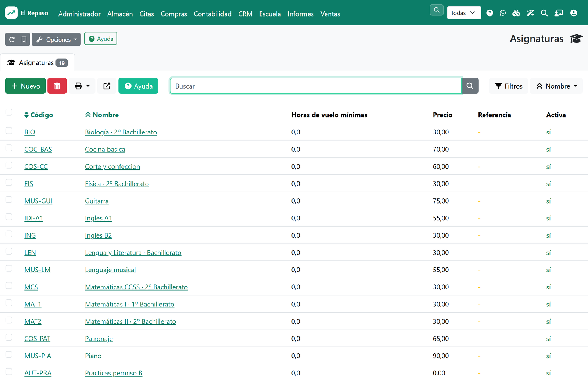
Task: Open the Todas dropdown
Action: pyautogui.click(x=464, y=13)
